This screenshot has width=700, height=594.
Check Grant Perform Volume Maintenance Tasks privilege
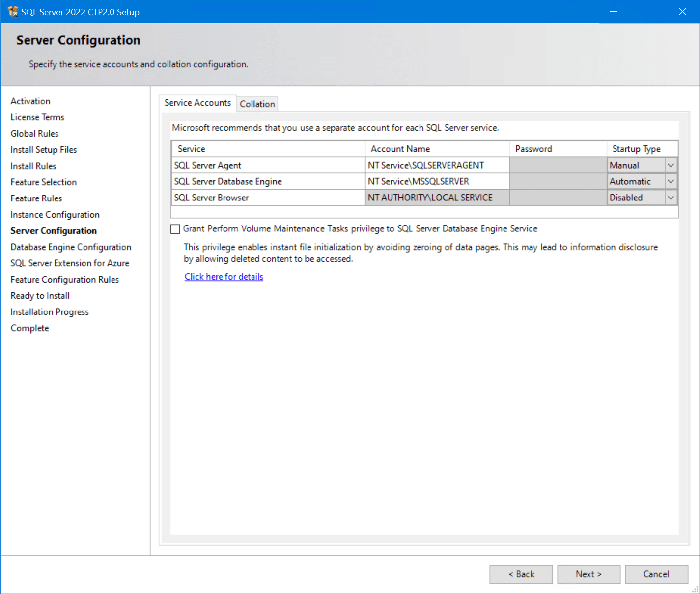(x=175, y=229)
